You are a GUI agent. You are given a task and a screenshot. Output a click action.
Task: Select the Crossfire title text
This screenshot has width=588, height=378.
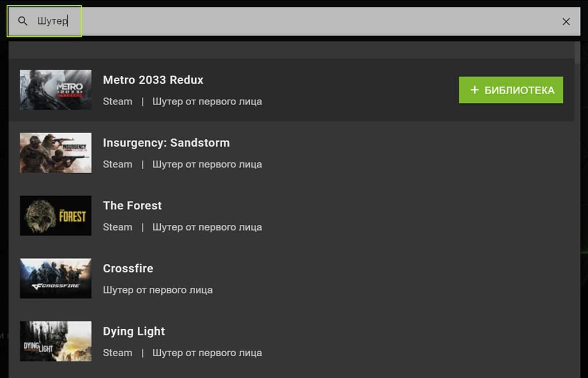(128, 268)
